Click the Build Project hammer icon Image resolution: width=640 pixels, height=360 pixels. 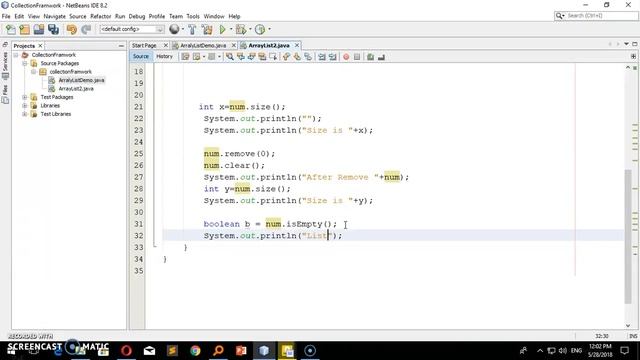192,29
